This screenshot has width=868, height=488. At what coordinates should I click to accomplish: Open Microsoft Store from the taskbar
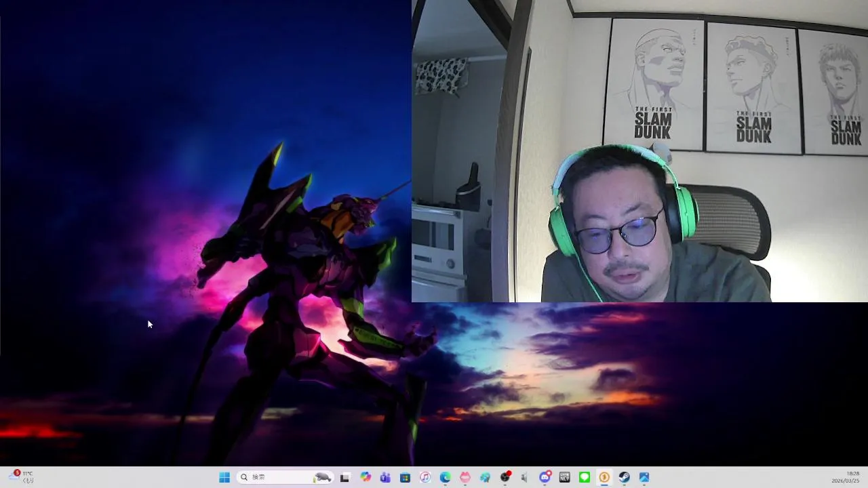405,477
